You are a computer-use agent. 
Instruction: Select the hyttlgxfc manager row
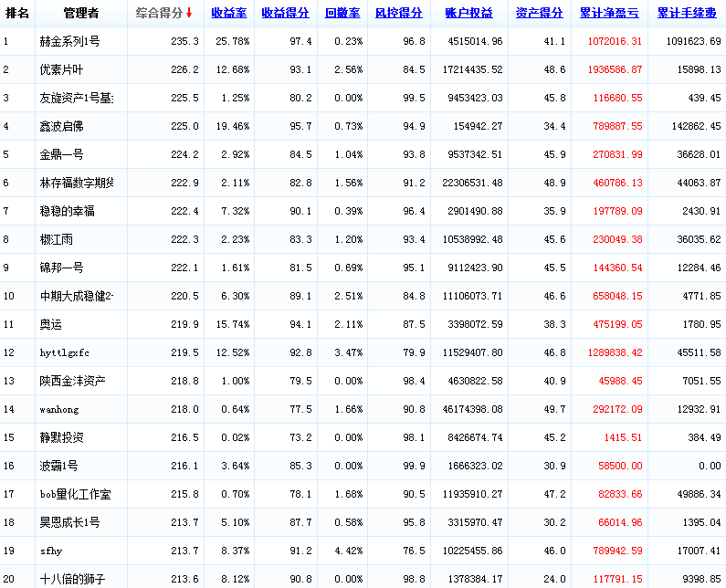pos(64,353)
